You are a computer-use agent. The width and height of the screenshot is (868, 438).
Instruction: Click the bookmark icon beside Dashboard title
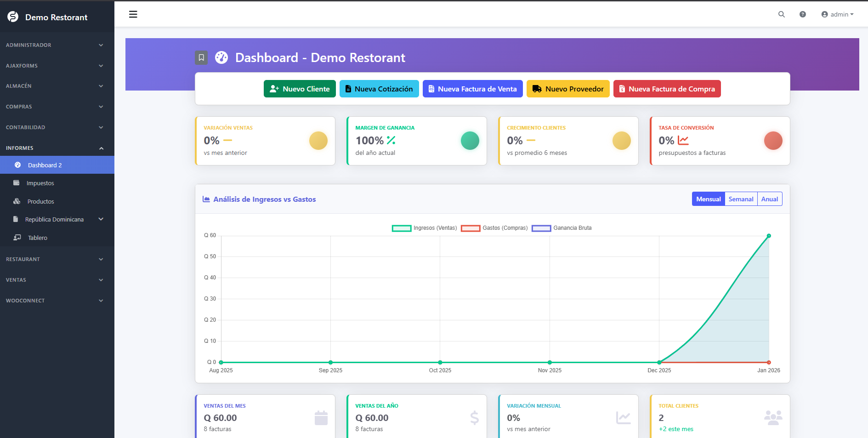[201, 57]
